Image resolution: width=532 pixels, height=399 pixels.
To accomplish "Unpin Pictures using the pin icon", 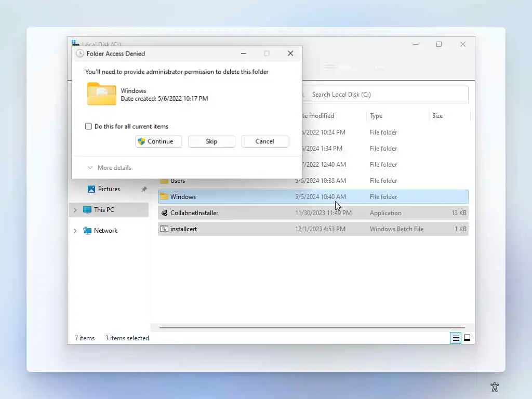I will (x=144, y=189).
